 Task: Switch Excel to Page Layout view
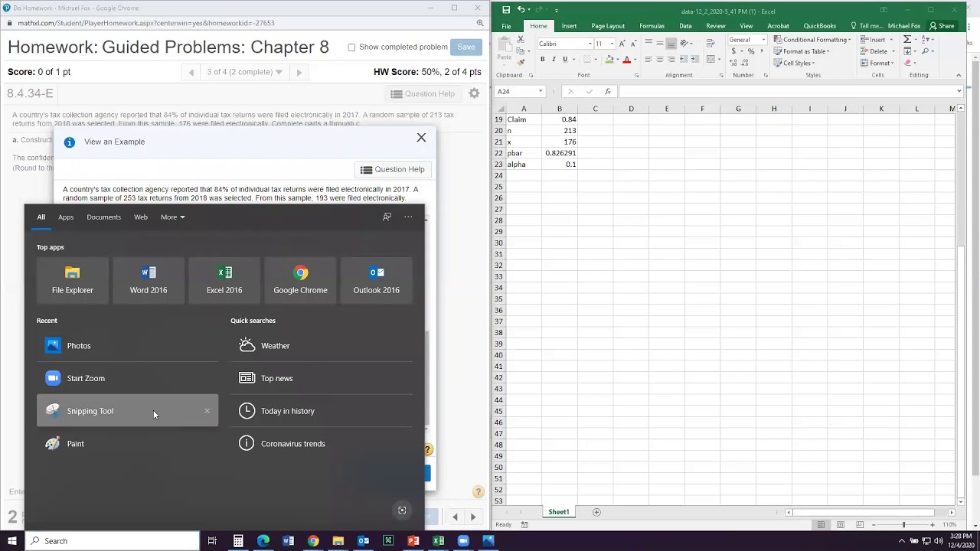841,524
